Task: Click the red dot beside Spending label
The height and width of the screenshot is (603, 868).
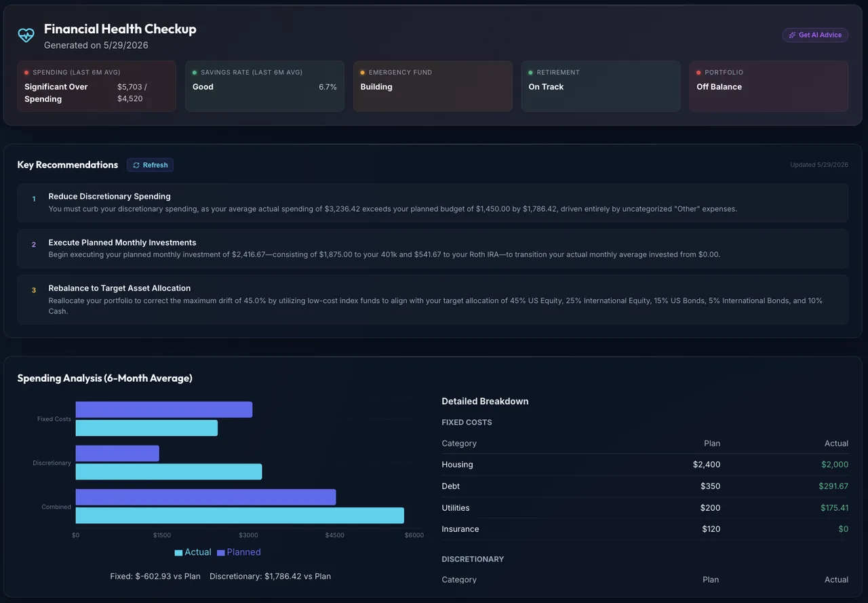Action: [x=26, y=73]
